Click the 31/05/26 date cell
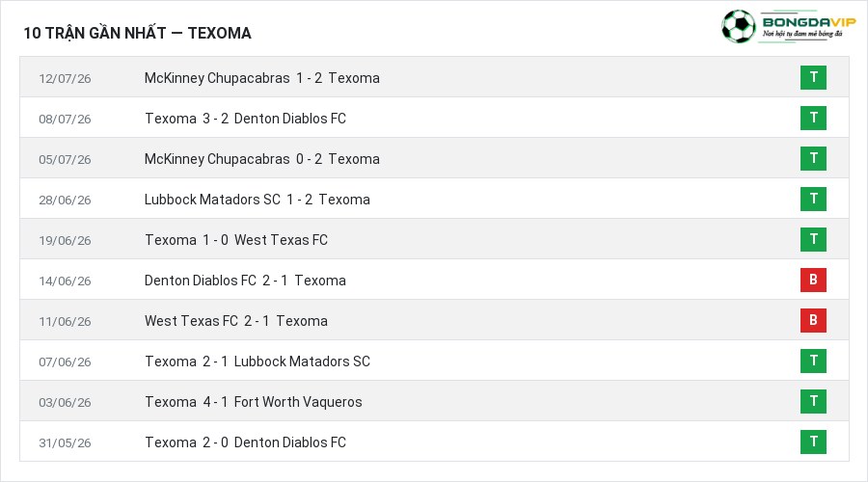Viewport: 868px width, 482px height. pyautogui.click(x=65, y=443)
